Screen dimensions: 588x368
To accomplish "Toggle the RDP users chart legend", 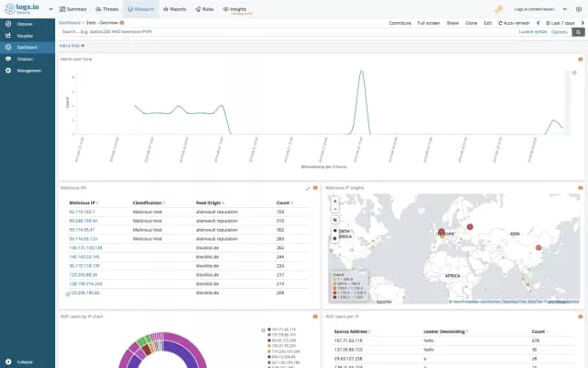I will pyautogui.click(x=264, y=328).
